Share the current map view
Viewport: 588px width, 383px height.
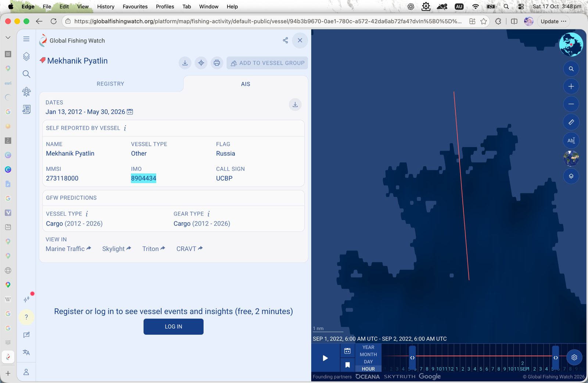[x=285, y=40]
